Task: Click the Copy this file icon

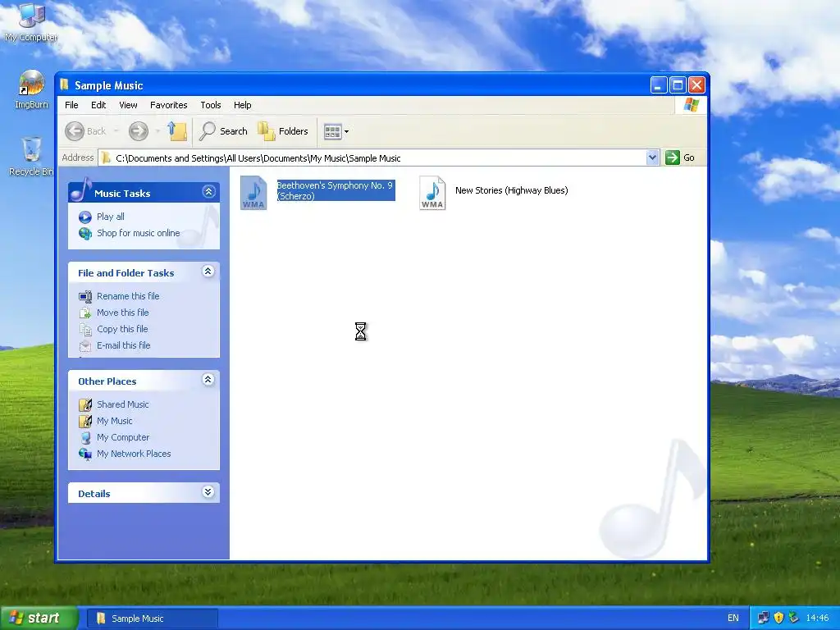Action: click(85, 330)
